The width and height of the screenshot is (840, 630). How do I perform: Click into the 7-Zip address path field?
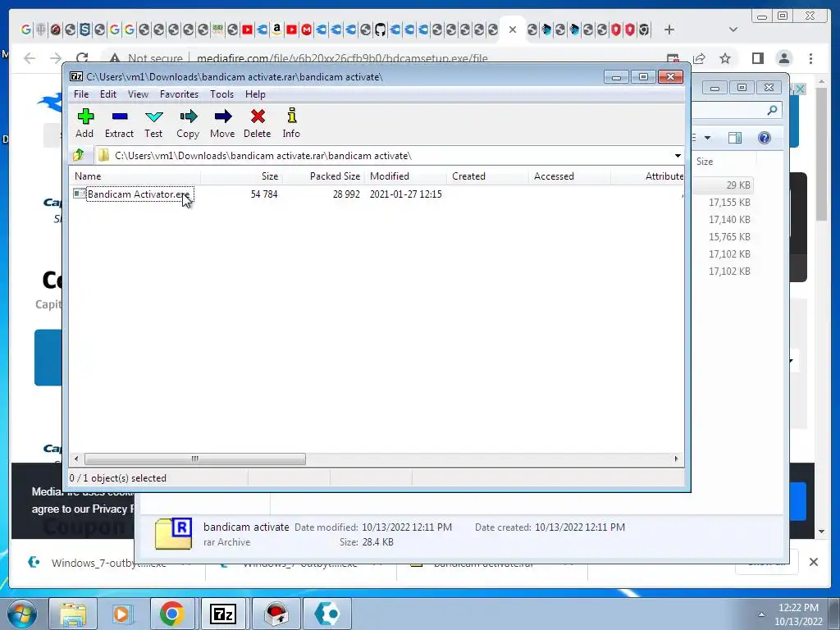click(x=383, y=156)
